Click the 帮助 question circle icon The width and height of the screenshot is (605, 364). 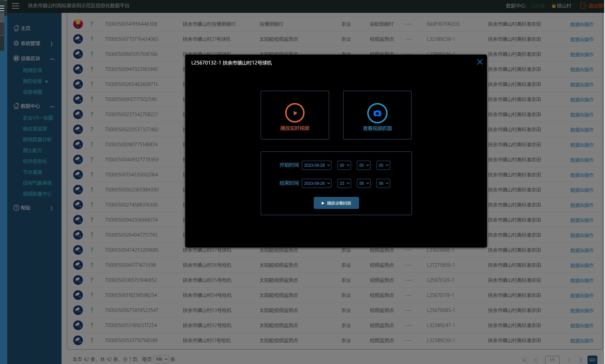[x=16, y=208]
